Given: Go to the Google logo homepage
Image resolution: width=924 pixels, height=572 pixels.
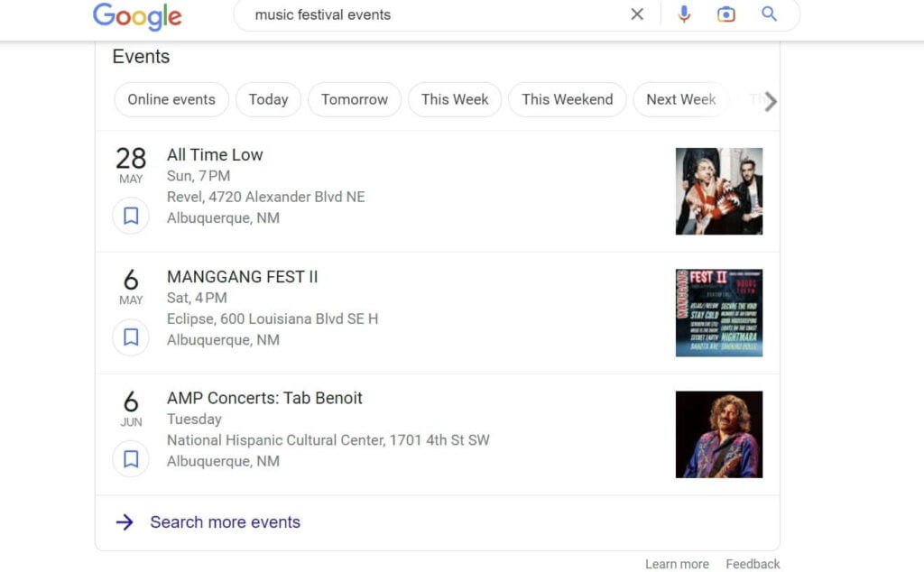Looking at the screenshot, I should 137,16.
